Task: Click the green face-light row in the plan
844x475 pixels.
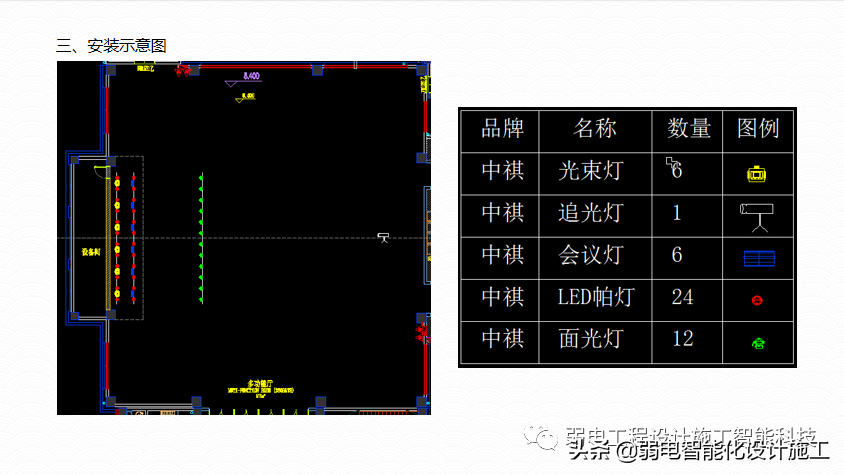Action: (201, 239)
